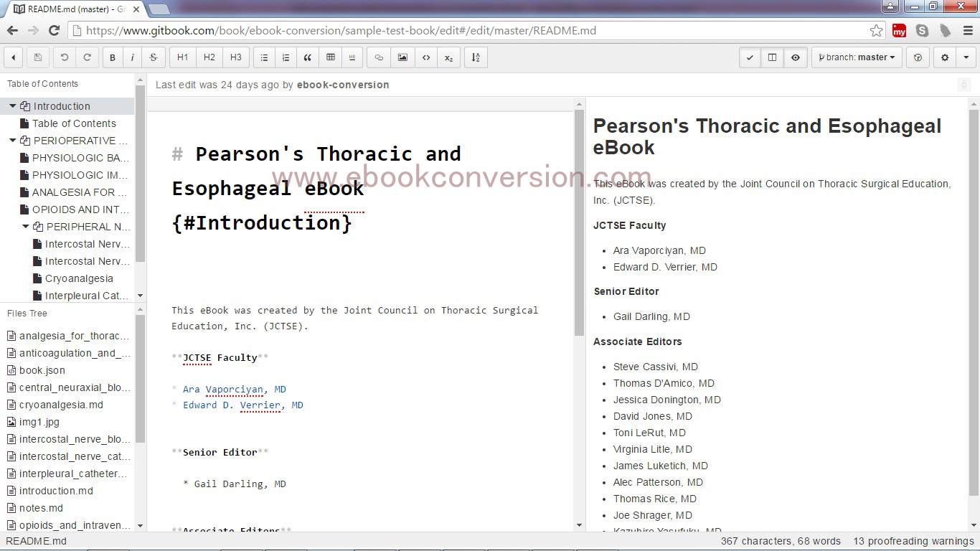Insert a code block

tap(426, 57)
